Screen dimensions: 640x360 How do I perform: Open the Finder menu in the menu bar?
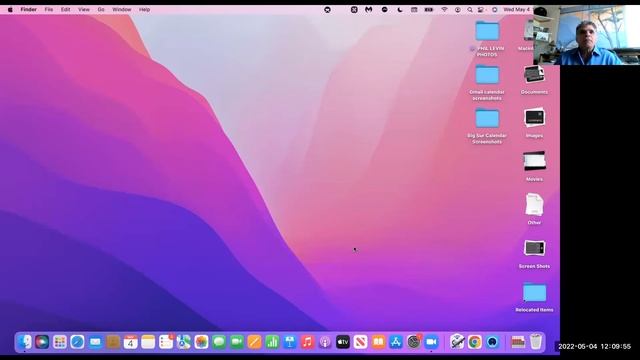(29, 9)
